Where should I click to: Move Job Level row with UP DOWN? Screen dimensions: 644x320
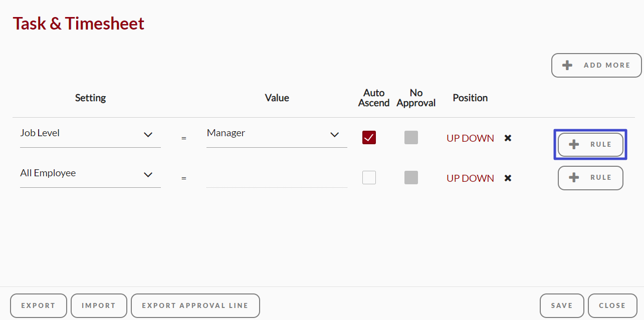[x=470, y=138]
